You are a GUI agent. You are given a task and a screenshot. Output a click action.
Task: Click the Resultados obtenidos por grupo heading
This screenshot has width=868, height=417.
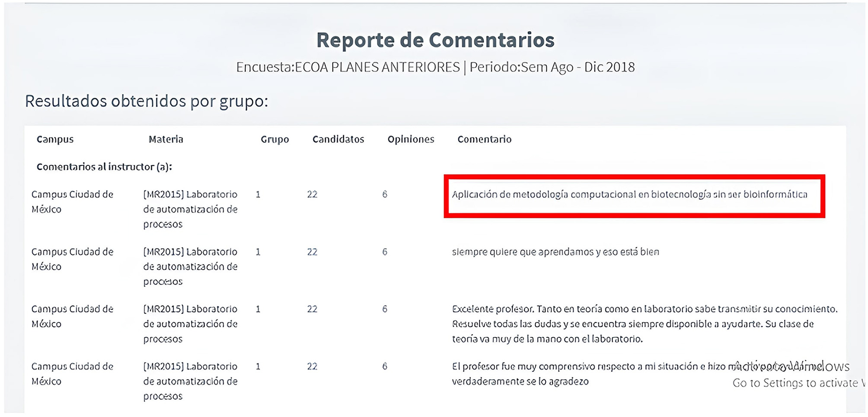click(146, 101)
